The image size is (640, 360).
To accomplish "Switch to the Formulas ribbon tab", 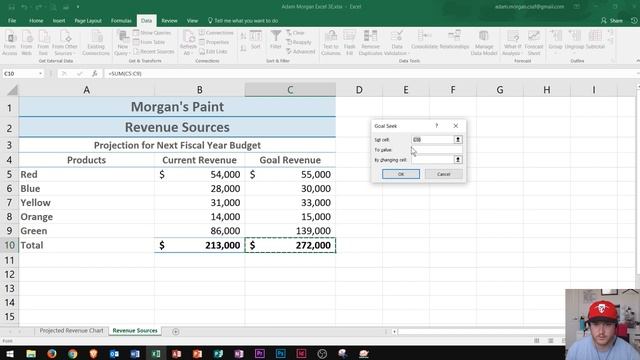I will (121, 20).
